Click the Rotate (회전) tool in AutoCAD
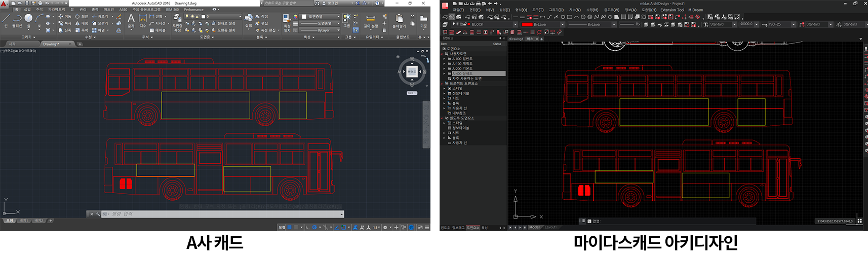The image size is (868, 253). [82, 17]
